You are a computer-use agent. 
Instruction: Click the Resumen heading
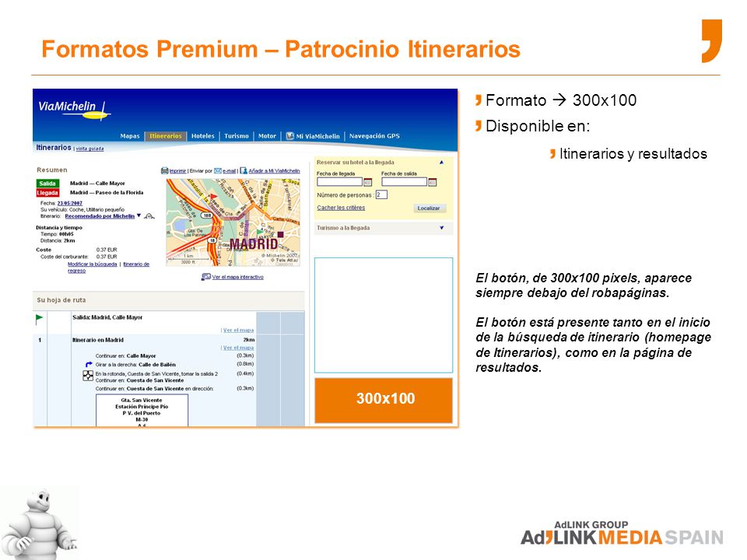[52, 170]
